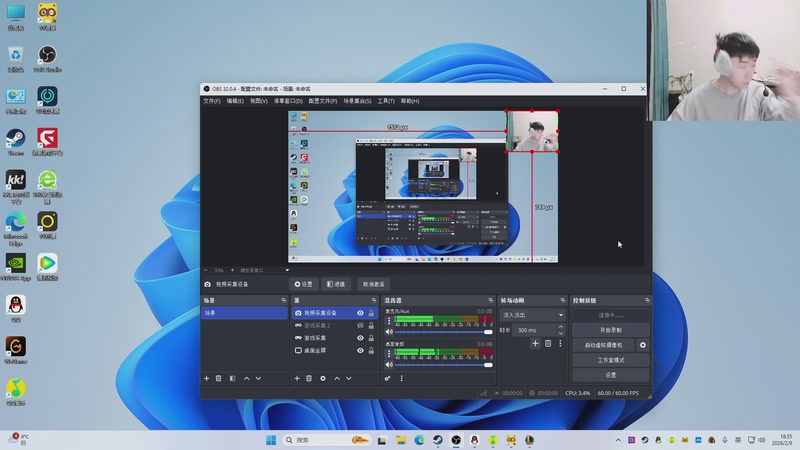Open Windows Start button in taskbar

[271, 440]
